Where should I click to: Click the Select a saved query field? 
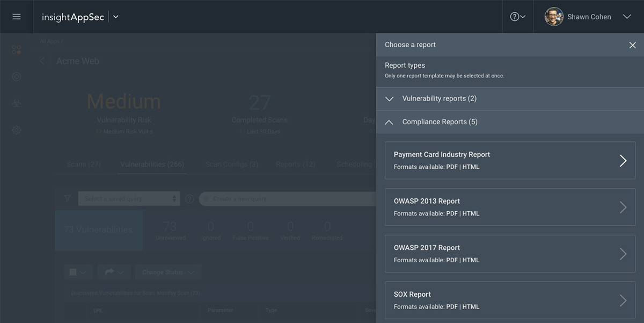pos(128,199)
